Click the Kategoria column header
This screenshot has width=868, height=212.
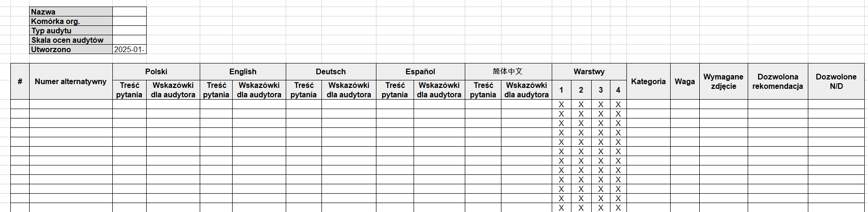648,81
